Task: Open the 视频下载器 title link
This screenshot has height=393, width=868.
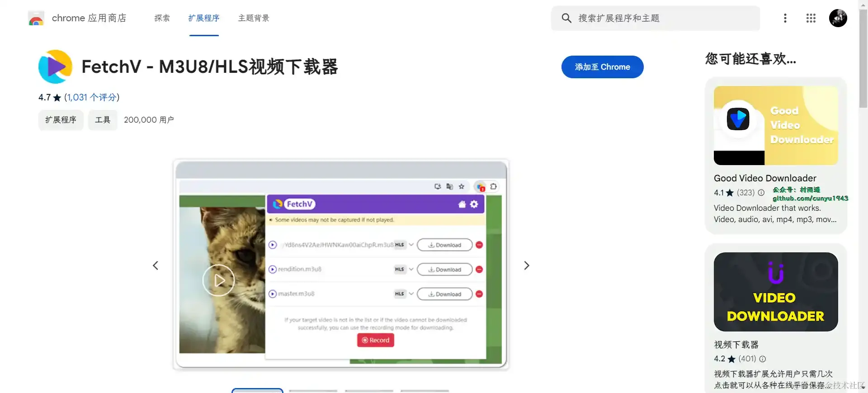Action: click(736, 345)
